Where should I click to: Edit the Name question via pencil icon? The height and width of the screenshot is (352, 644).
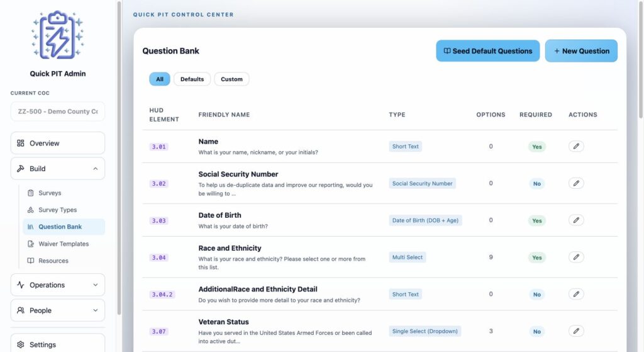tap(576, 146)
